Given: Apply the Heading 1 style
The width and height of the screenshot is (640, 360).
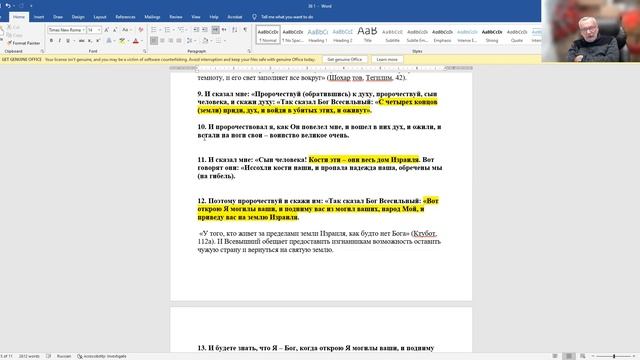Looking at the screenshot, I should point(318,35).
